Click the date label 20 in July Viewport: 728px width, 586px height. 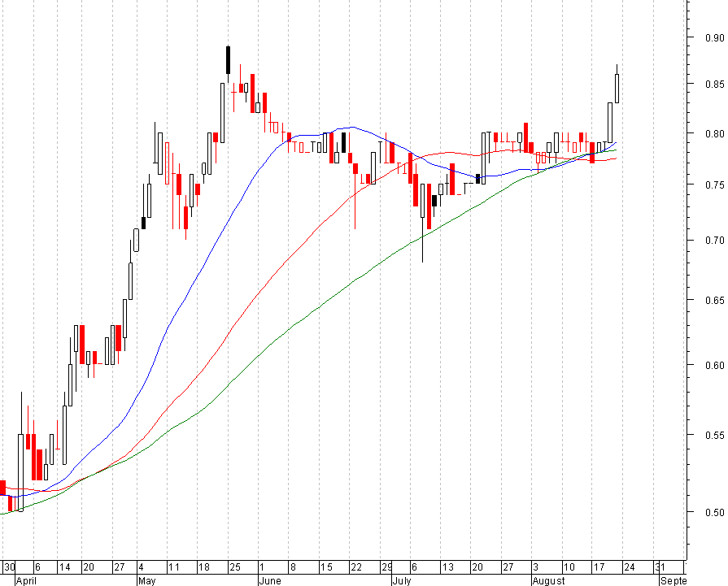(x=477, y=567)
